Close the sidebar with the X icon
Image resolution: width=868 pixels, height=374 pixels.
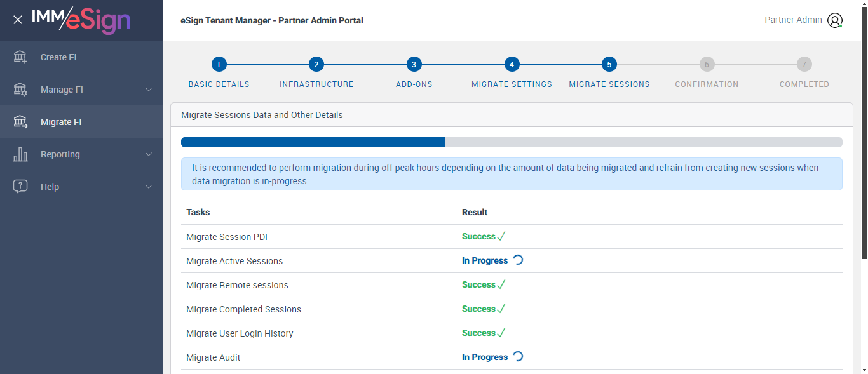(18, 20)
